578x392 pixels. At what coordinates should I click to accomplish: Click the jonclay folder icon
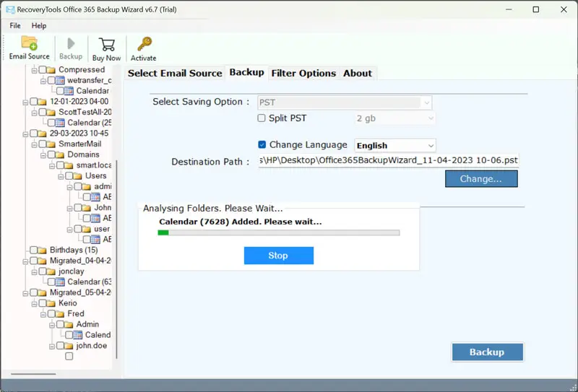coord(51,271)
